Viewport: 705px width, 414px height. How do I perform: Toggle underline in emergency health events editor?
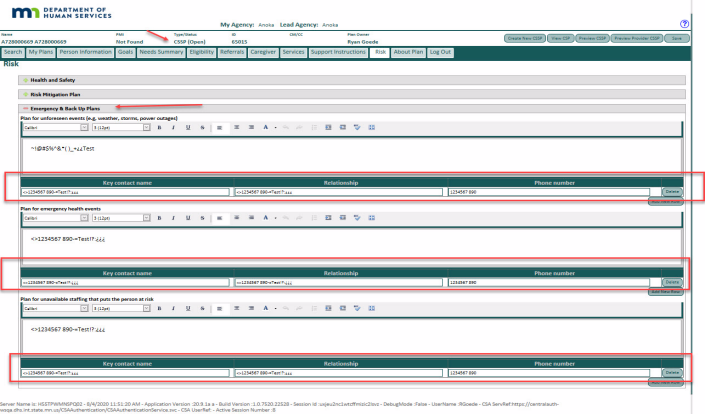point(188,218)
